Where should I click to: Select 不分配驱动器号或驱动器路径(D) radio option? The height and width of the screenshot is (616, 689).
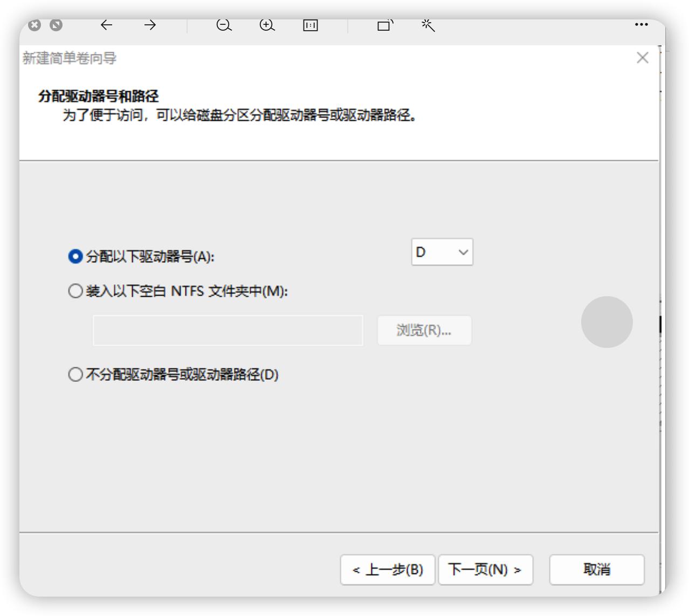tap(75, 374)
